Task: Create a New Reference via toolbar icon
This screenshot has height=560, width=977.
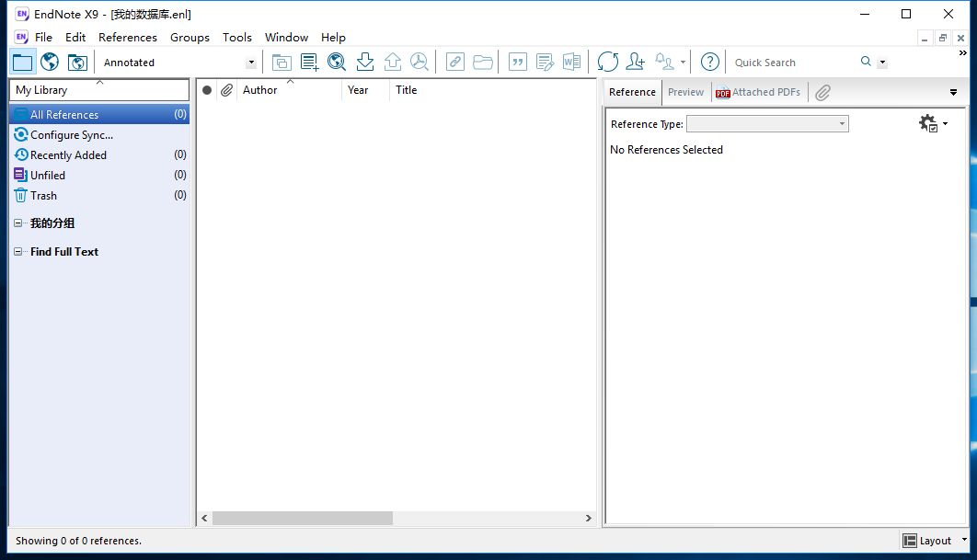Action: tap(309, 63)
